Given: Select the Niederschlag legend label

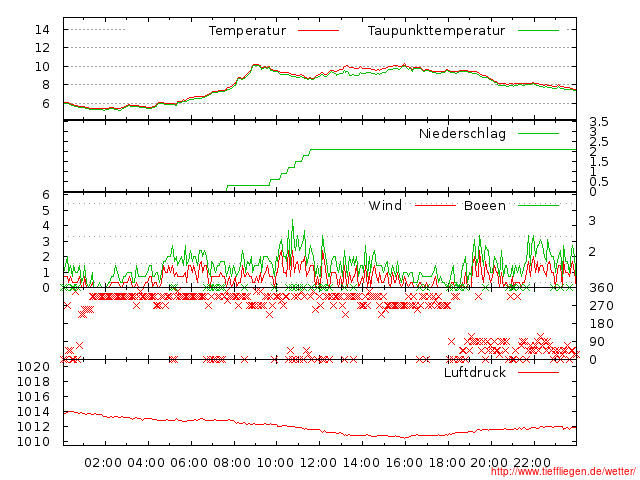Looking at the screenshot, I should (462, 133).
